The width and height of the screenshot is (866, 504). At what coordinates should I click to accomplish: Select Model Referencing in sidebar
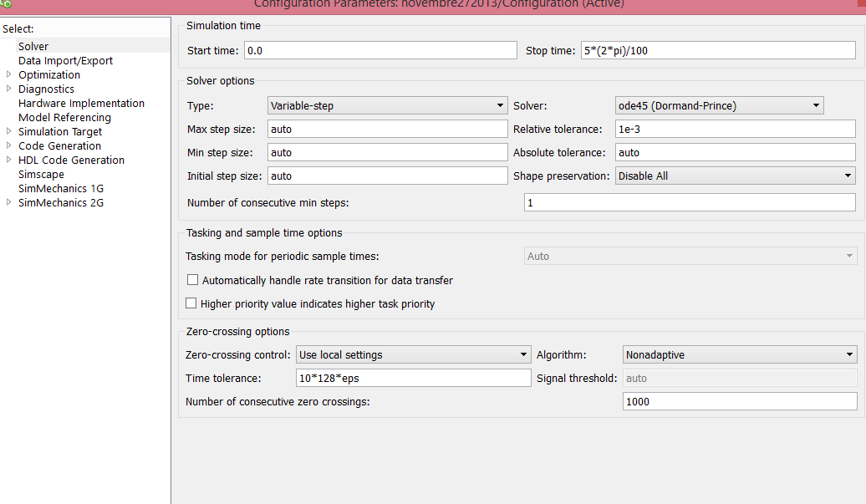pos(64,117)
